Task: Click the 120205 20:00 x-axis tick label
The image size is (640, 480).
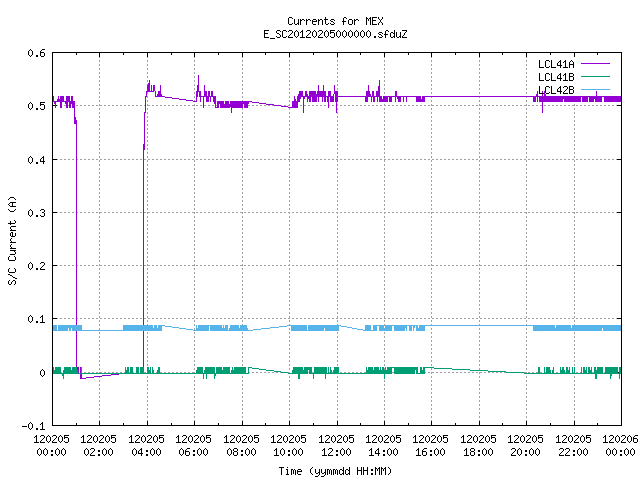Action: [x=525, y=446]
